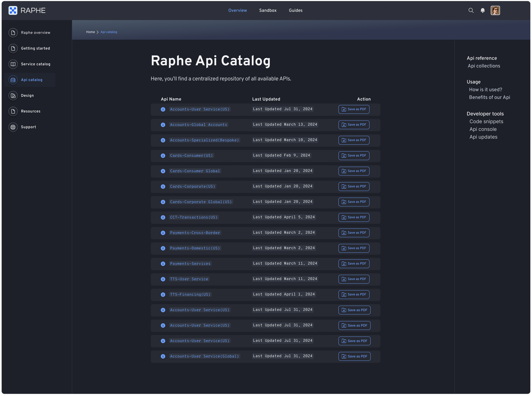Save Accounts-Global Accounts as PDF
This screenshot has height=396, width=532.
tap(354, 125)
